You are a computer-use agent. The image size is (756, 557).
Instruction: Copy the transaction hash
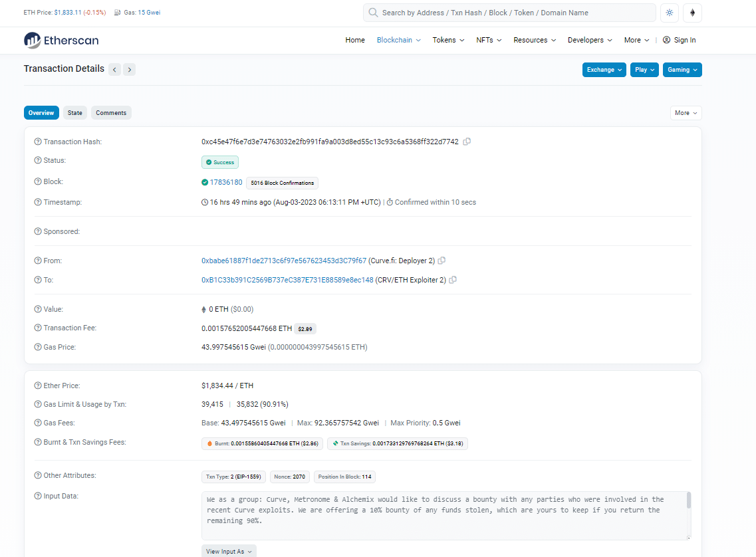467,142
